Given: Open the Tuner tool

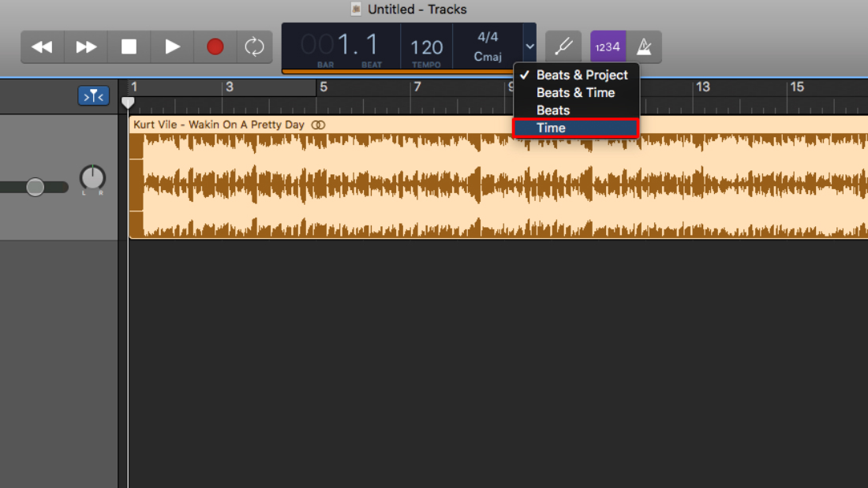Looking at the screenshot, I should click(x=563, y=47).
